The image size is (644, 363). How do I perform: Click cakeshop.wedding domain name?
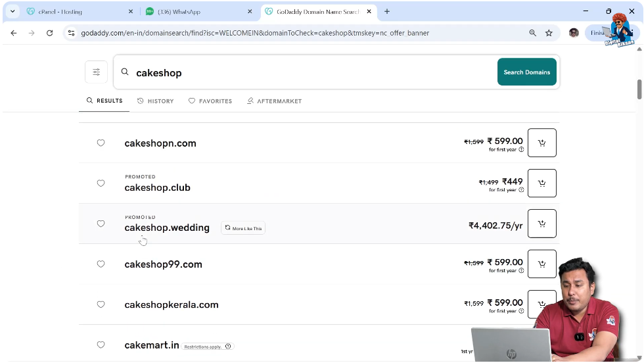167,228
